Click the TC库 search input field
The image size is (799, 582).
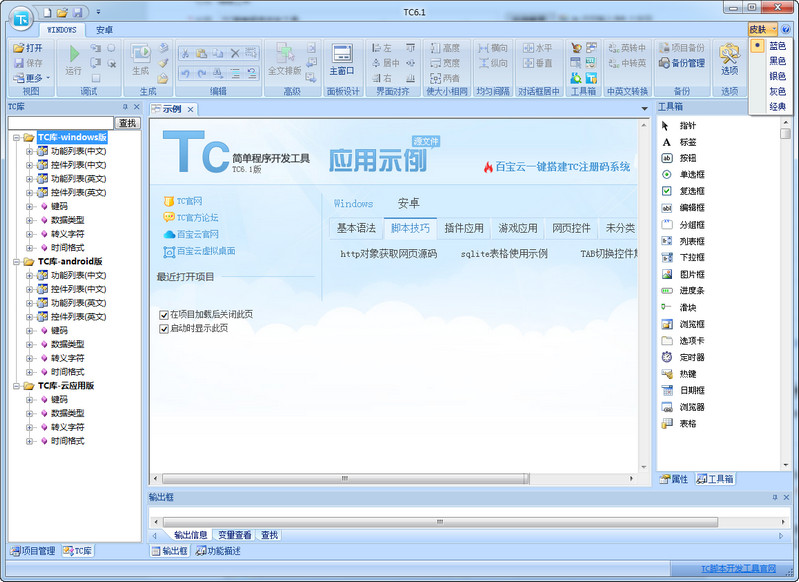point(60,123)
